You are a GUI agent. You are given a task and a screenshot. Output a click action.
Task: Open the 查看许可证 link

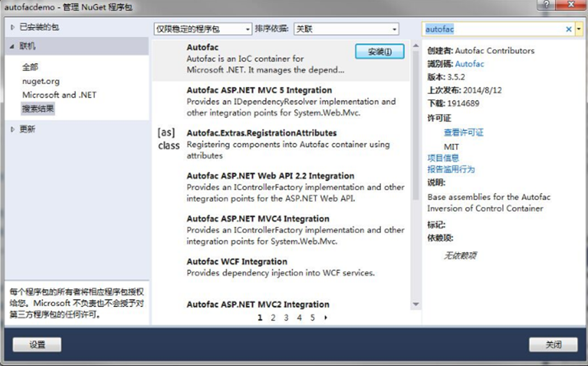tap(464, 133)
